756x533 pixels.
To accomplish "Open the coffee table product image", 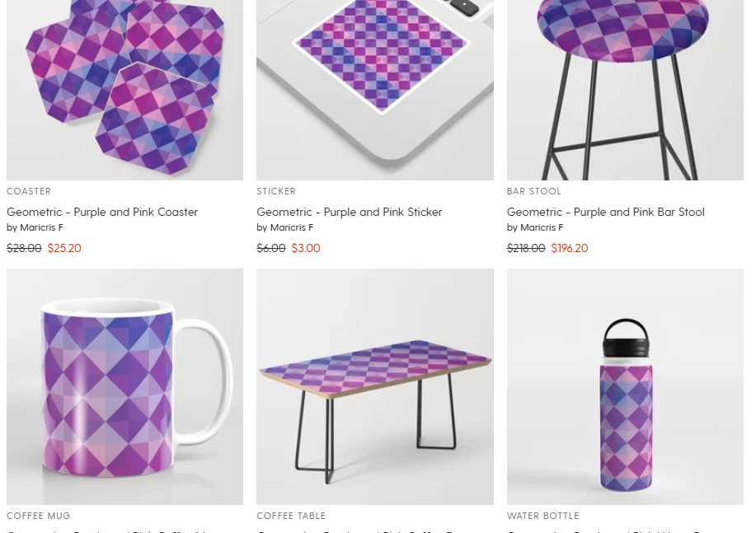I will (x=375, y=386).
